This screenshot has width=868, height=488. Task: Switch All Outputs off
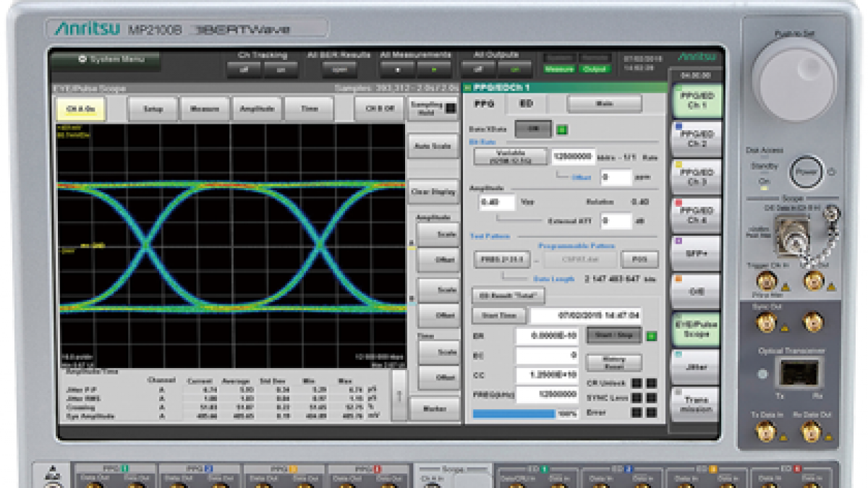click(477, 69)
